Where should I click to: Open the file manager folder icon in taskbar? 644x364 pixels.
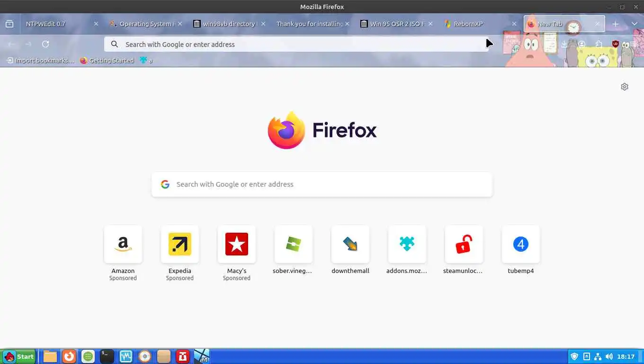[50, 356]
